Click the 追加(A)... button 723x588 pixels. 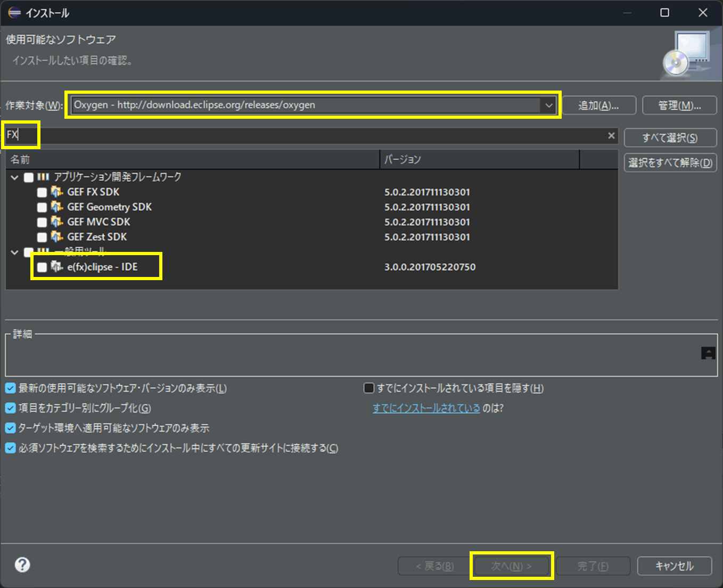click(x=599, y=105)
